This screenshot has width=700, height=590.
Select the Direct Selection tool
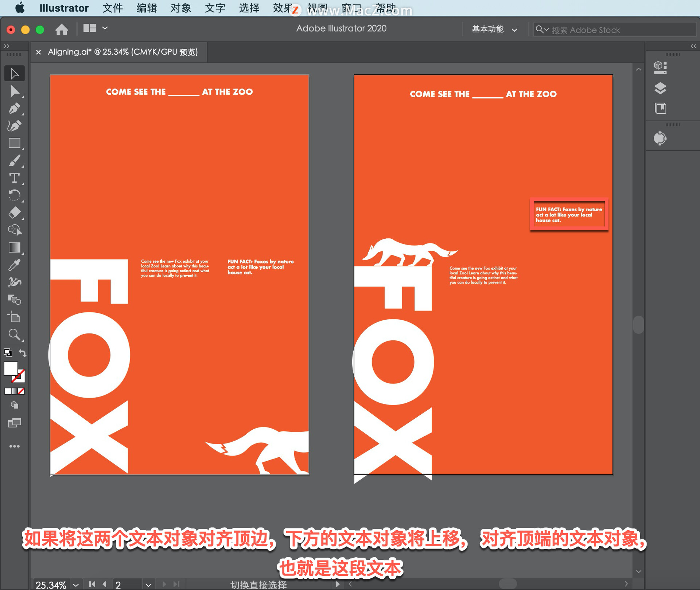pos(15,91)
